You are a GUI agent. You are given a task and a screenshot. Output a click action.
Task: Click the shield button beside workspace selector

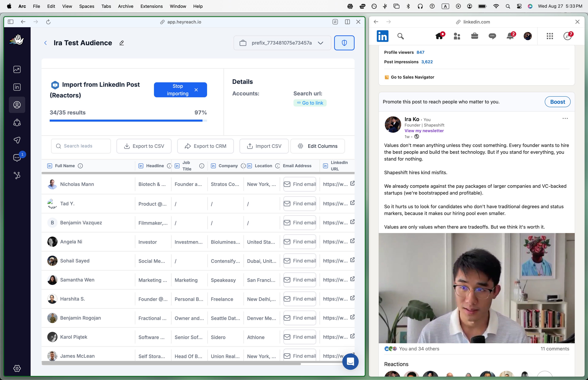[x=344, y=43]
